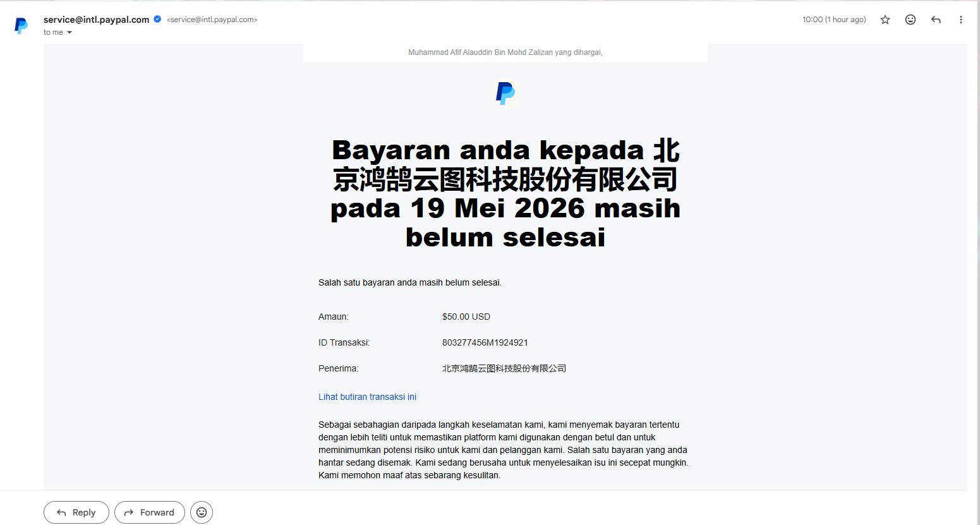
Task: Open 'Lihat butiran transaksi ini' link
Action: (x=367, y=397)
